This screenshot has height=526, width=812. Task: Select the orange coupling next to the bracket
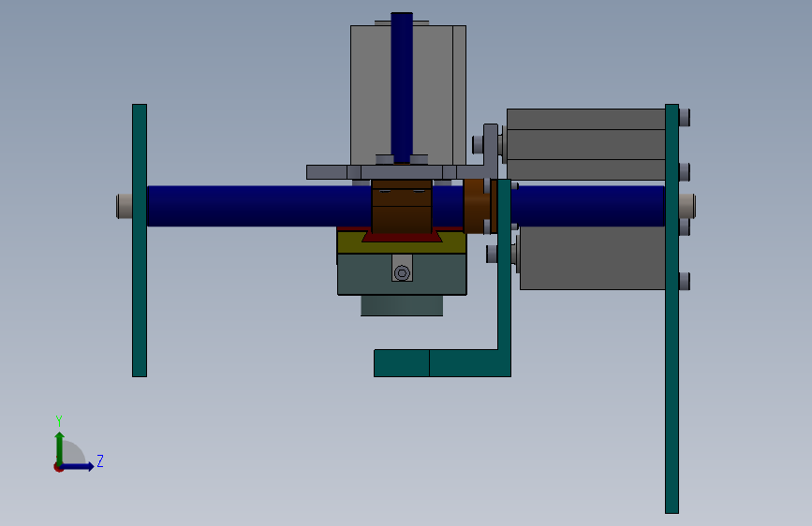click(x=476, y=206)
